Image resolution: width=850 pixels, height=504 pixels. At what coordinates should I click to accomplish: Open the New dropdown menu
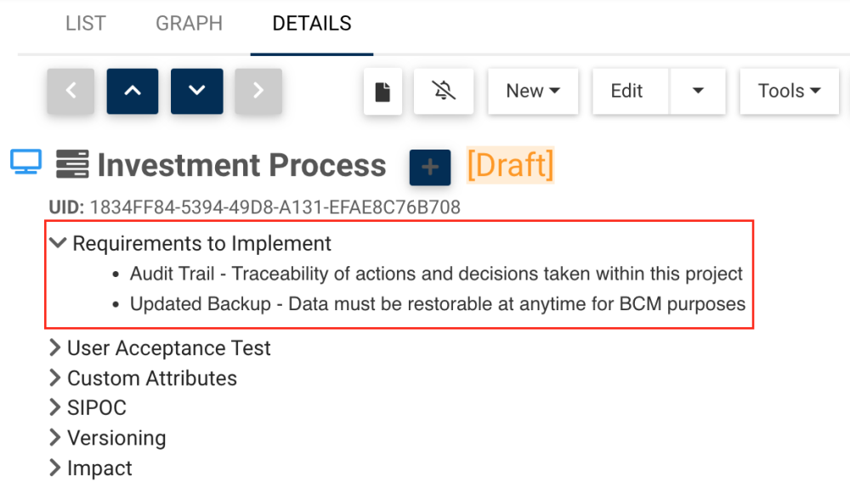[x=532, y=91]
